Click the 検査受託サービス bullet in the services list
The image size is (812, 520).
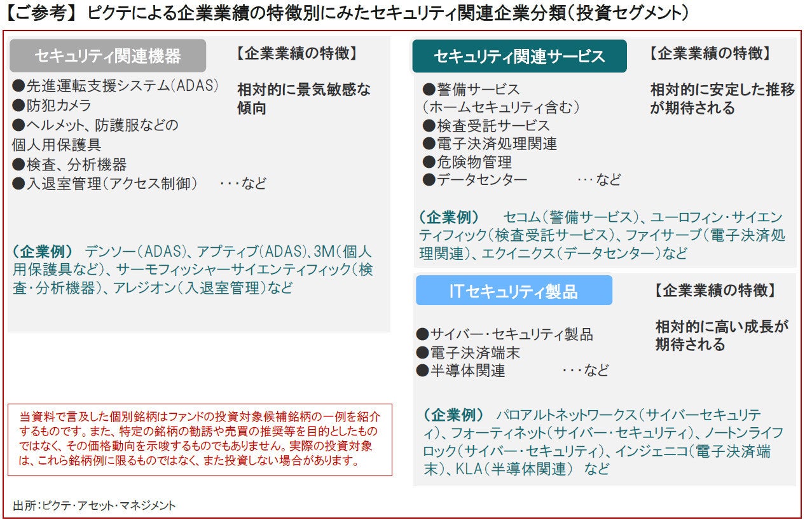tap(486, 126)
